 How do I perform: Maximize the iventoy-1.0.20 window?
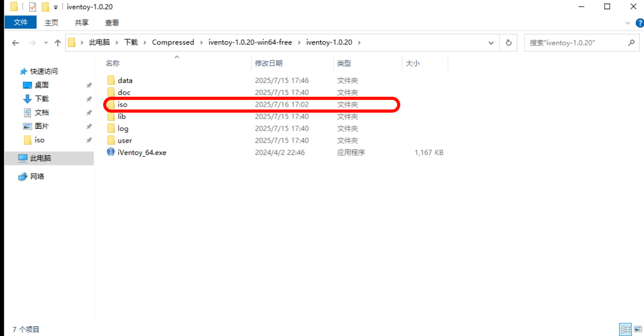pos(607,7)
